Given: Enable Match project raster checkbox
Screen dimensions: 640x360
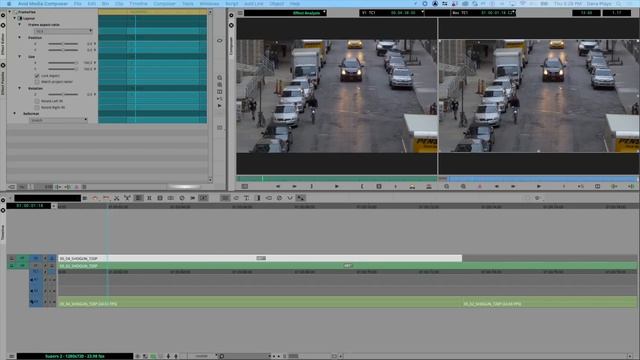Looking at the screenshot, I should (37, 82).
